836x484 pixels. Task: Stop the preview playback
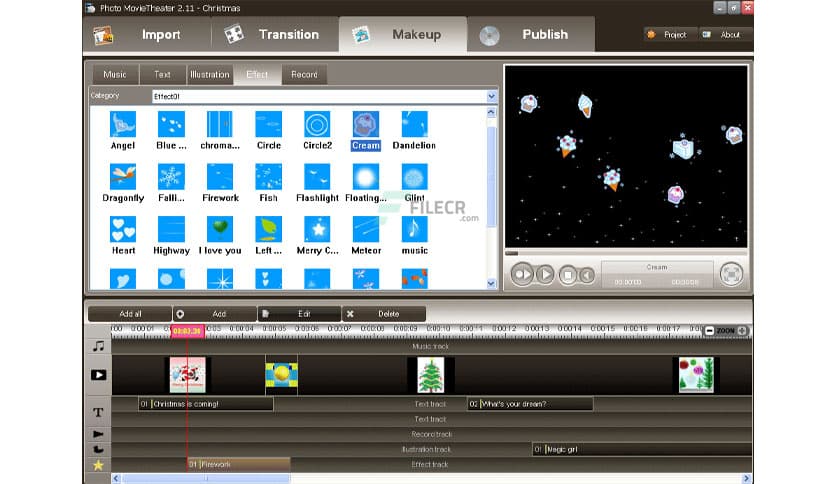click(567, 274)
